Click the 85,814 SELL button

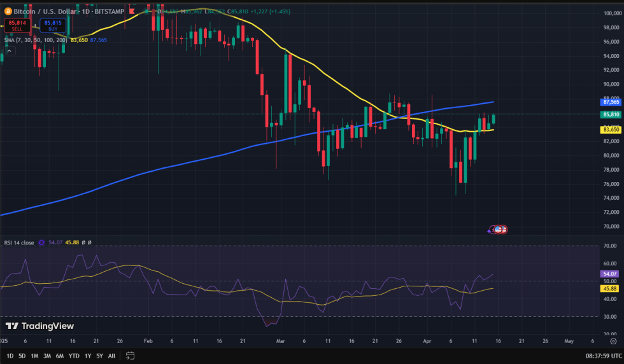pyautogui.click(x=17, y=25)
